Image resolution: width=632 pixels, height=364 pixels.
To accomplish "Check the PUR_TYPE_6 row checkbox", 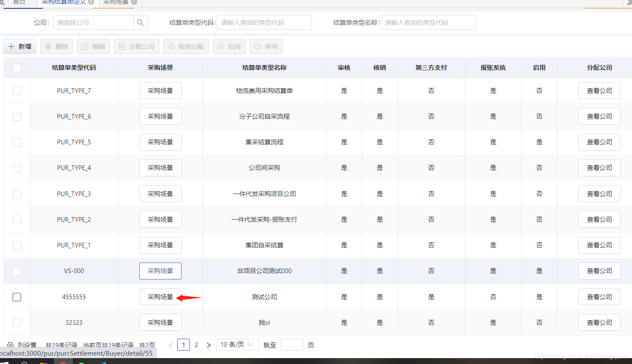I will pos(17,117).
